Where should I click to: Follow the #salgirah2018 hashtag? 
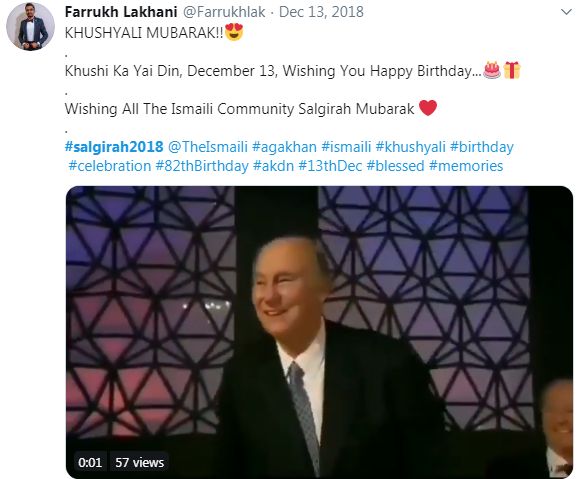(x=114, y=147)
